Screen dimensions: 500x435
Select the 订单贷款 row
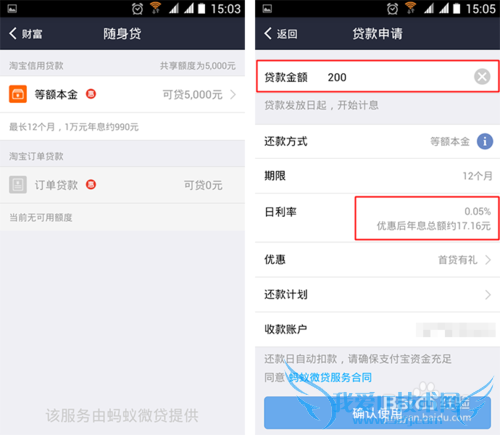(x=122, y=185)
